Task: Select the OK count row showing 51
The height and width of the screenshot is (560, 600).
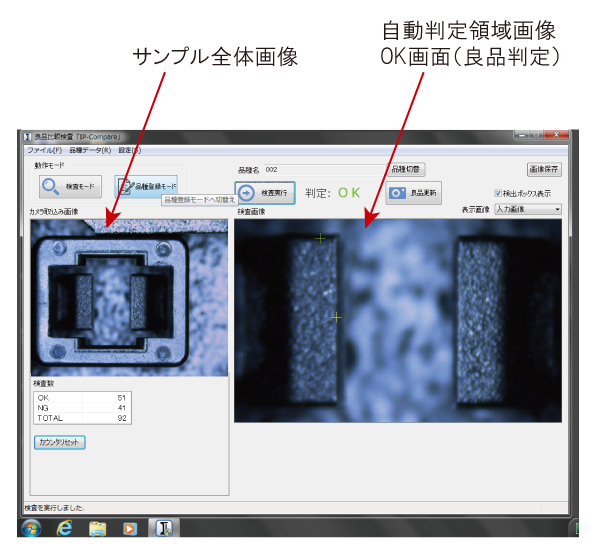Action: [x=82, y=398]
